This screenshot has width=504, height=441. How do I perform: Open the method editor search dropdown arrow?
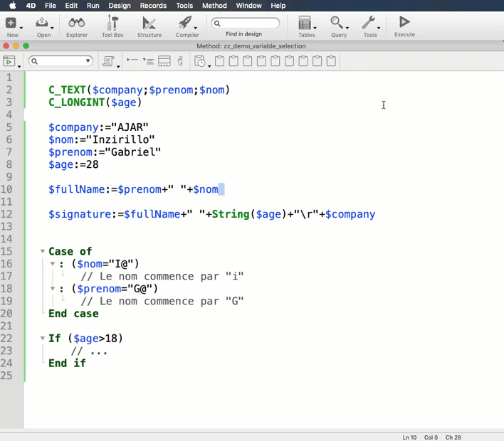click(88, 60)
